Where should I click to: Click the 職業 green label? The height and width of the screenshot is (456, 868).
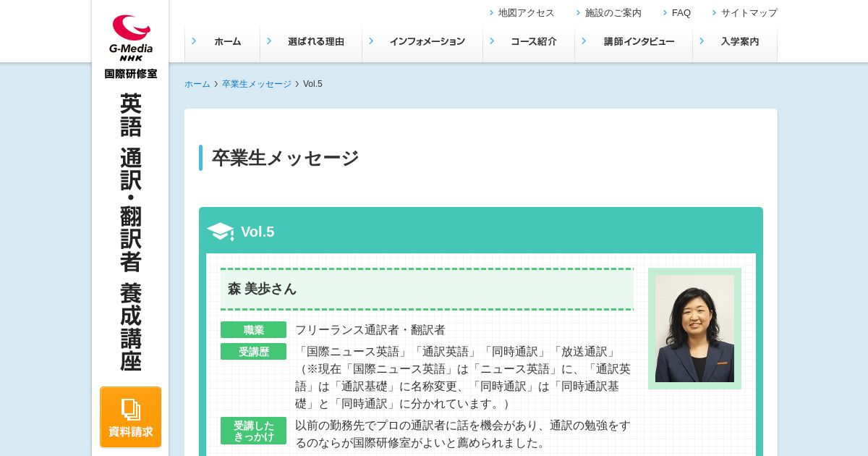(x=253, y=330)
